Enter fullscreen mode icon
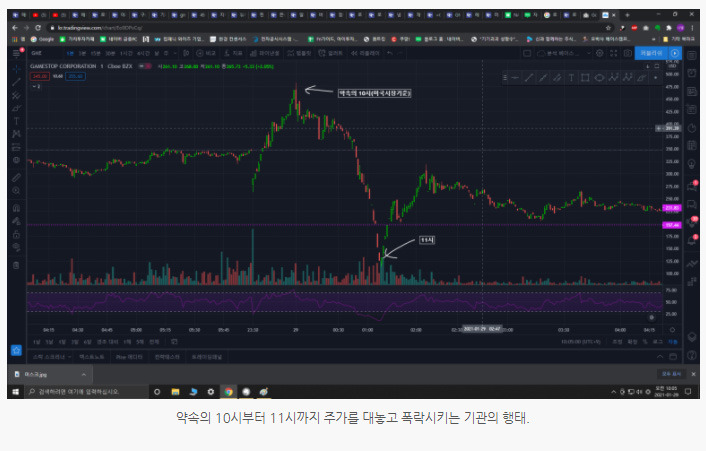The width and height of the screenshot is (706, 451). click(x=614, y=53)
